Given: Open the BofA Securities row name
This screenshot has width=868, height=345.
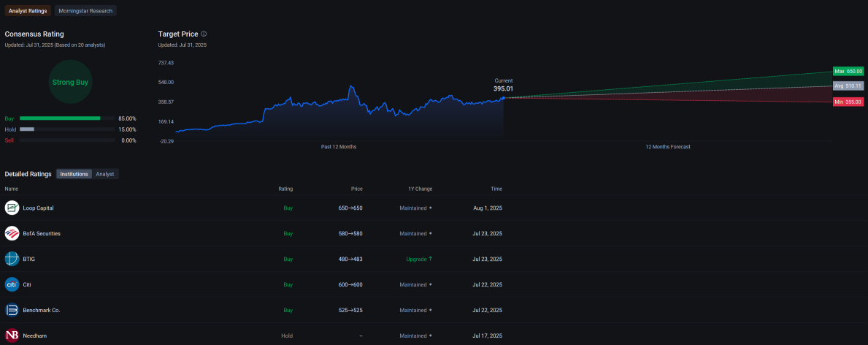Looking at the screenshot, I should click(x=42, y=233).
